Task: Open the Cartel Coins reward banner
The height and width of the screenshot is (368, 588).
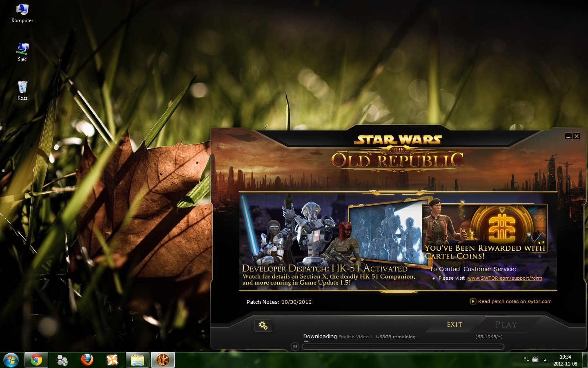Action: (485, 232)
